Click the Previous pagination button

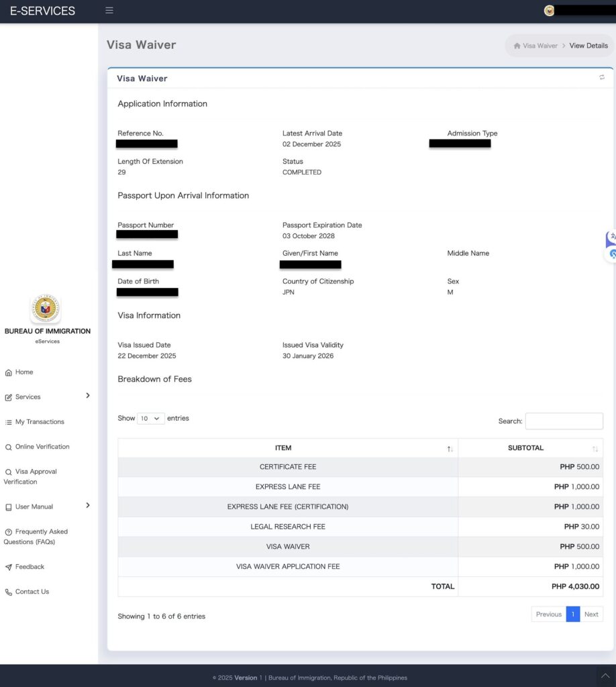click(x=548, y=614)
